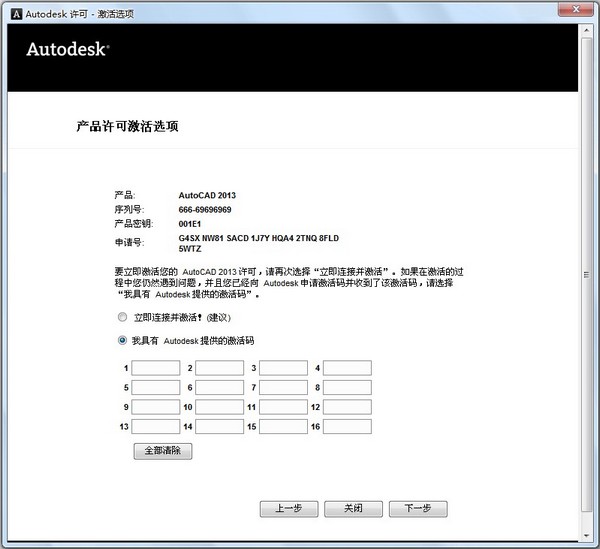This screenshot has height=549, width=600.
Task: Click the "产品:" label
Action: [124, 195]
